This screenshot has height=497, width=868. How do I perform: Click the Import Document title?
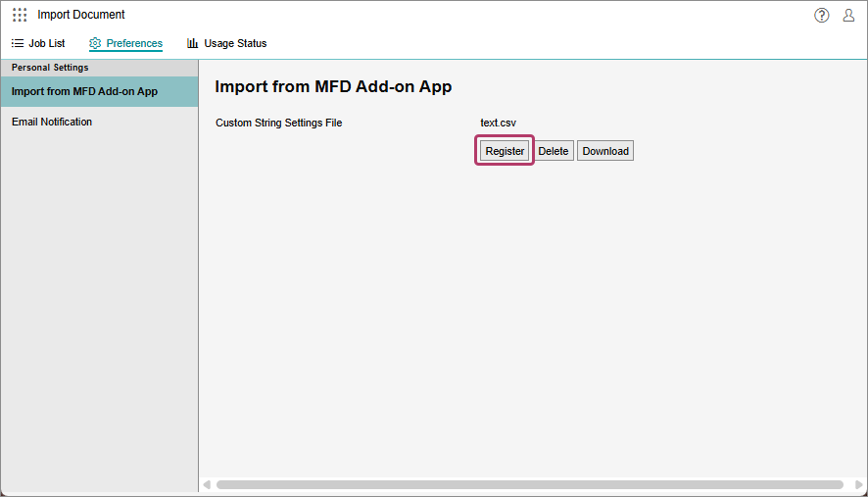(81, 15)
